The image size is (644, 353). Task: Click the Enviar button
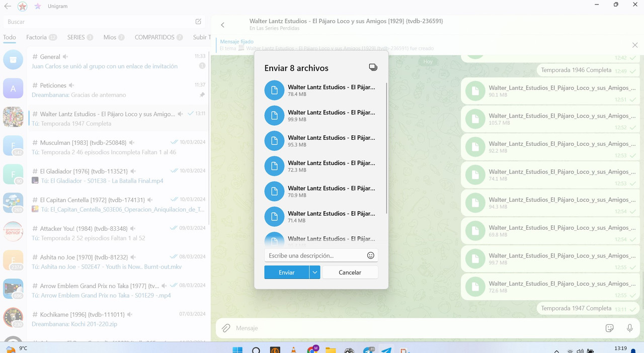point(287,272)
